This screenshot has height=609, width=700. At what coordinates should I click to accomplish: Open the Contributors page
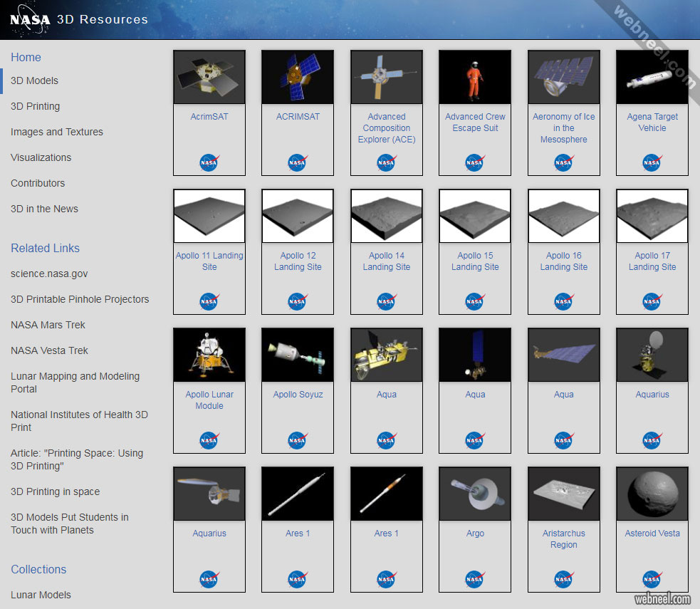pos(38,183)
